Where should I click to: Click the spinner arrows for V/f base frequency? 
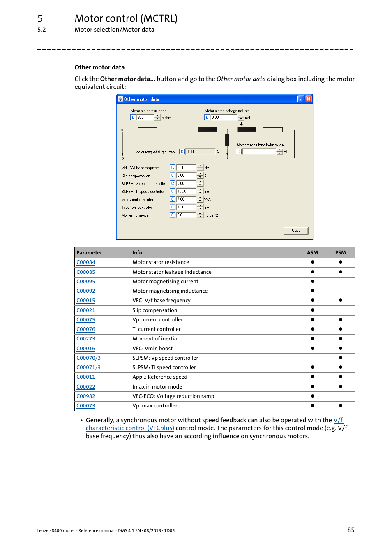coord(201,168)
